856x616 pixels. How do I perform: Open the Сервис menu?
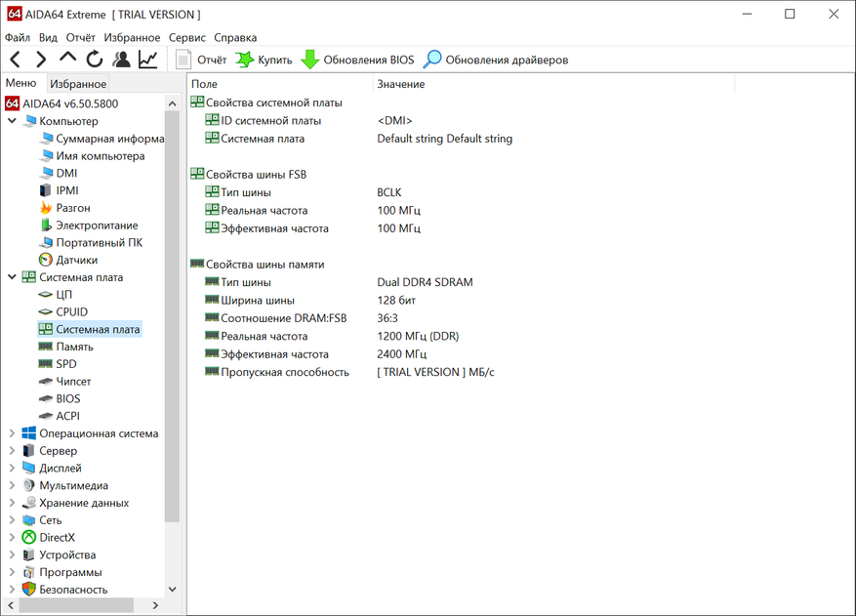[187, 38]
